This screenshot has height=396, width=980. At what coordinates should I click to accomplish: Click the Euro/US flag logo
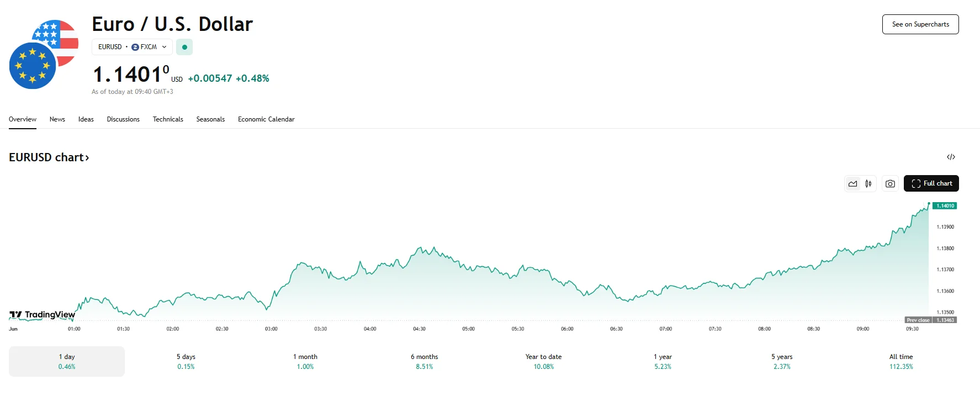(x=44, y=55)
